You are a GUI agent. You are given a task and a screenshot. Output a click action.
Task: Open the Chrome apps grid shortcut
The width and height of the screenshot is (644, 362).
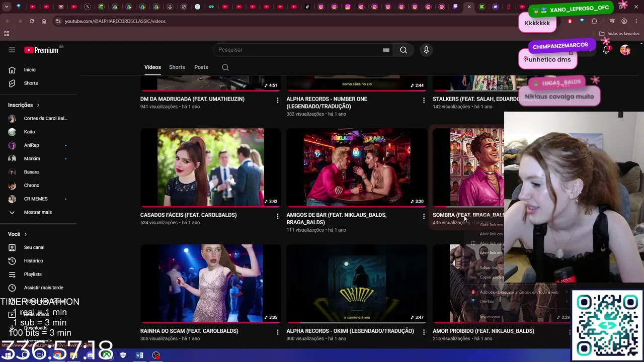(x=7, y=34)
